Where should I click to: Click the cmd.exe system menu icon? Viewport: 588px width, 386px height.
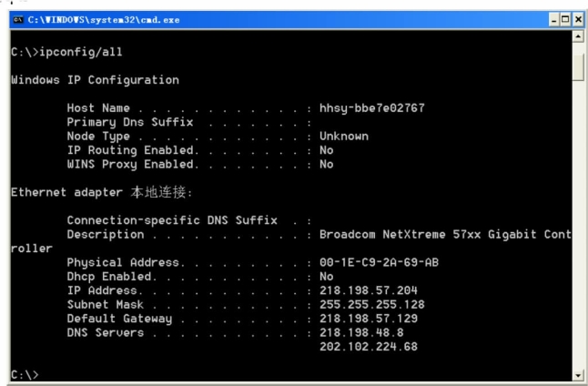click(x=18, y=19)
